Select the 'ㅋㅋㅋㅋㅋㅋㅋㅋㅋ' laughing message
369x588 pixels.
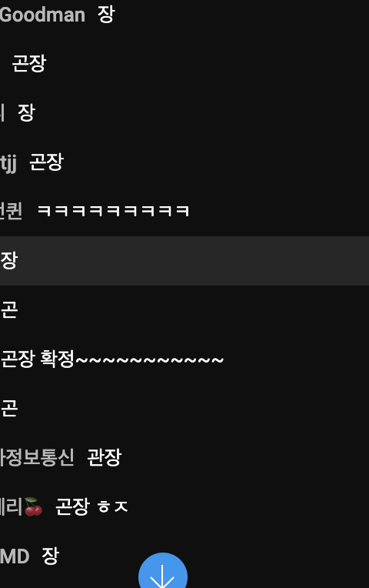click(114, 211)
